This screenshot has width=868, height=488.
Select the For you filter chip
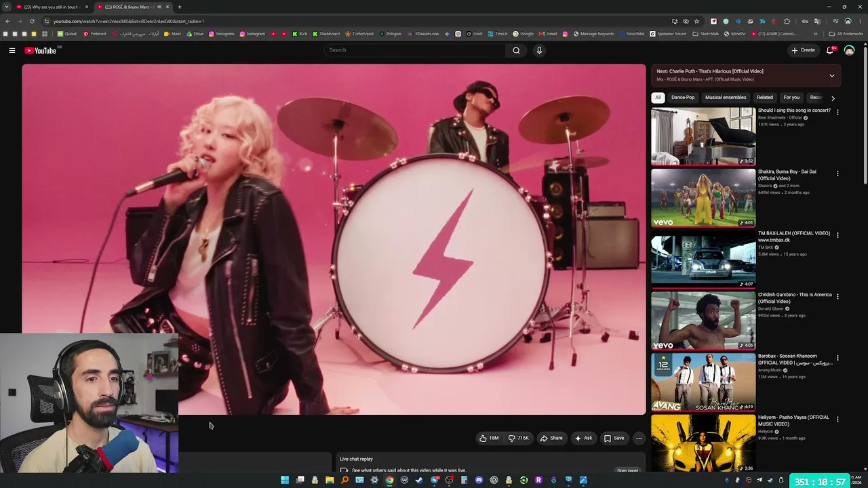(791, 98)
